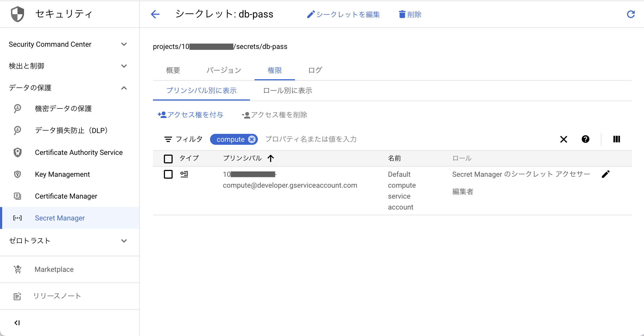Select all rows with the header checkbox
644x336 pixels.
(x=168, y=158)
